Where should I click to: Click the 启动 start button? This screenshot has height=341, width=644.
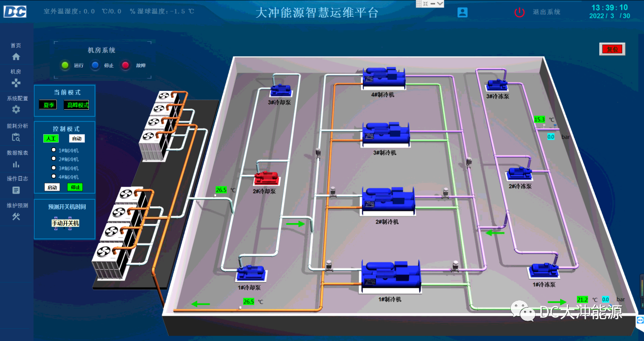[x=52, y=188]
